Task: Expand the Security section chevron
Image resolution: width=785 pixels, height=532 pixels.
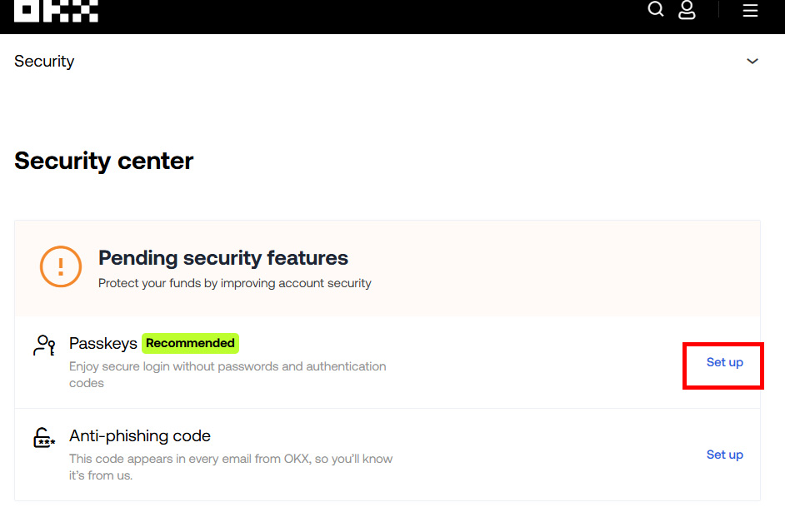Action: click(752, 62)
